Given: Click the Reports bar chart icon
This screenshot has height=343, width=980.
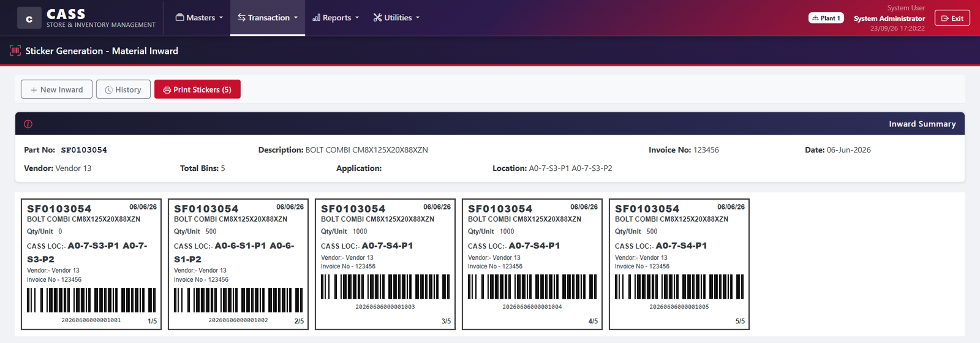Looking at the screenshot, I should tap(317, 18).
